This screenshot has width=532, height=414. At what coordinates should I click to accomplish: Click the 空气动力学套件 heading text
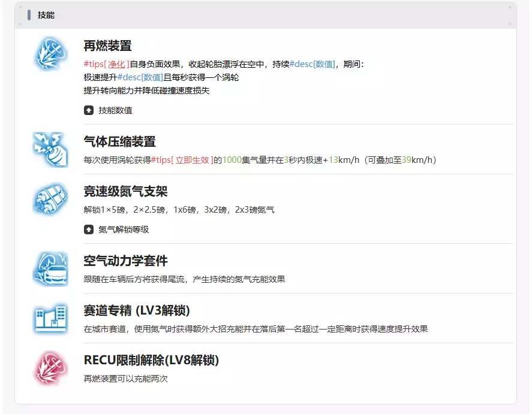click(x=126, y=261)
